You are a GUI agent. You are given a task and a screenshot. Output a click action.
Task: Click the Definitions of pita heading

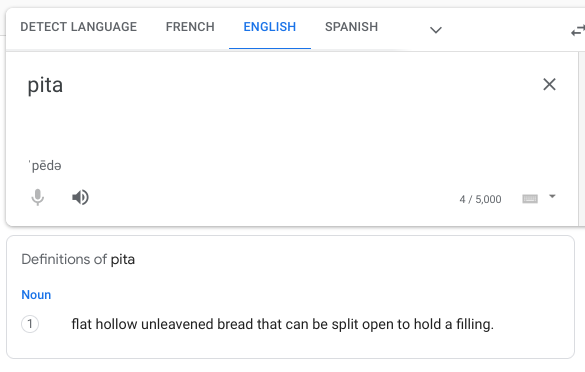click(78, 259)
